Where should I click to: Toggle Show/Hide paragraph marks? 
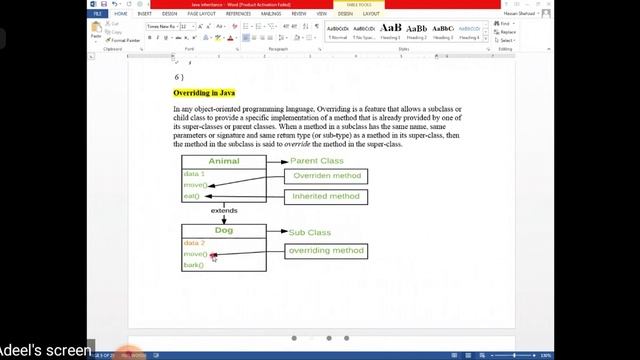tap(317, 27)
